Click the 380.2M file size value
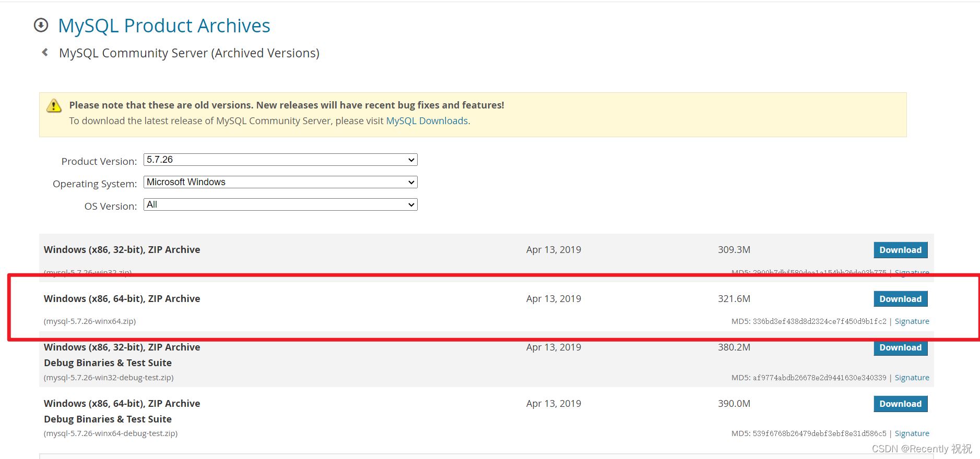This screenshot has width=980, height=459. pos(734,347)
